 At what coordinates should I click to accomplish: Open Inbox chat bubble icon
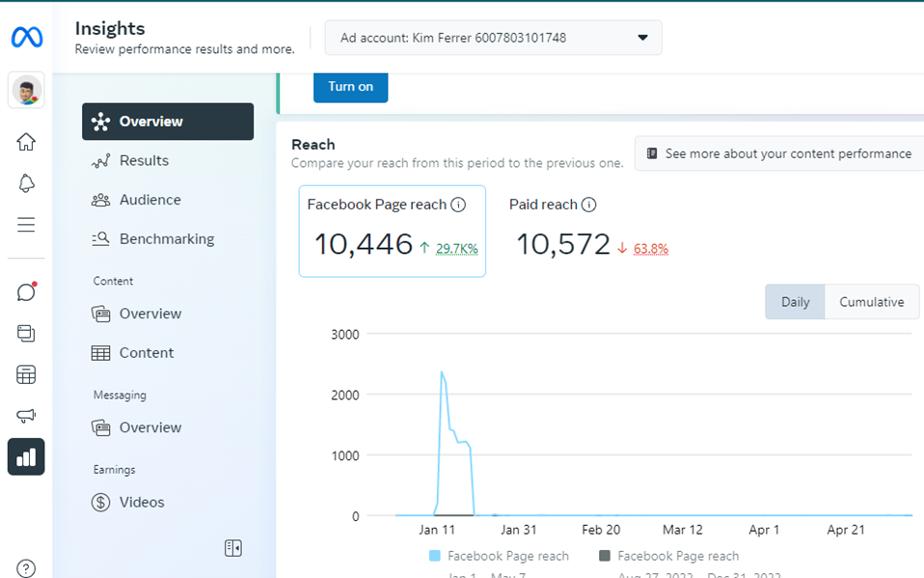(26, 292)
